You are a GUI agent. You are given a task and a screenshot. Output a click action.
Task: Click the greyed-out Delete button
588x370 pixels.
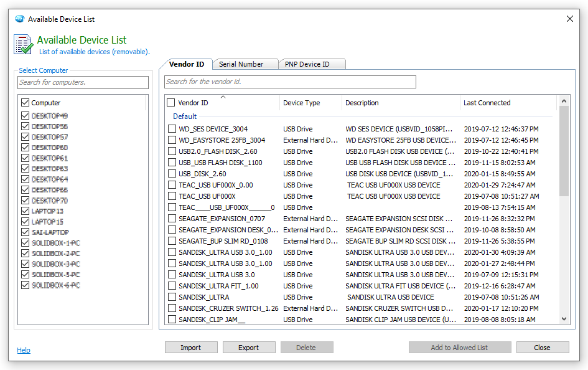click(306, 348)
